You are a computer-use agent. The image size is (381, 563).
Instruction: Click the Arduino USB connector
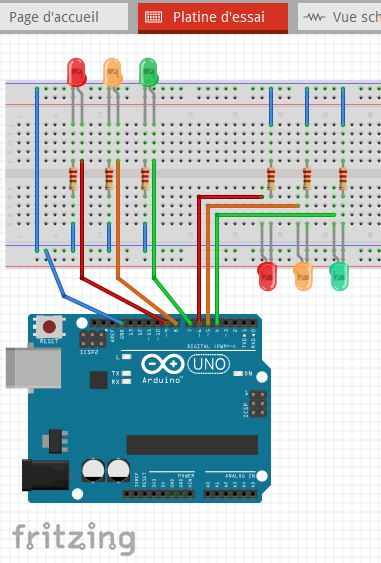coord(33,368)
